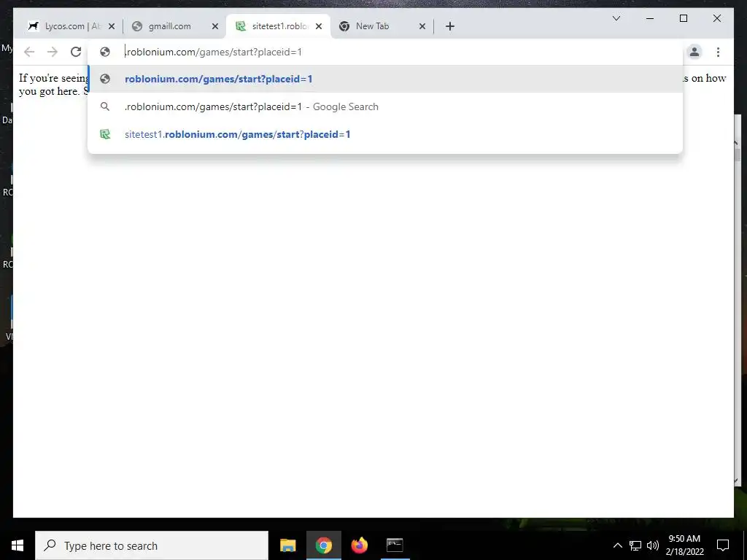Open the Windows Start menu
This screenshot has width=747, height=560.
18,545
